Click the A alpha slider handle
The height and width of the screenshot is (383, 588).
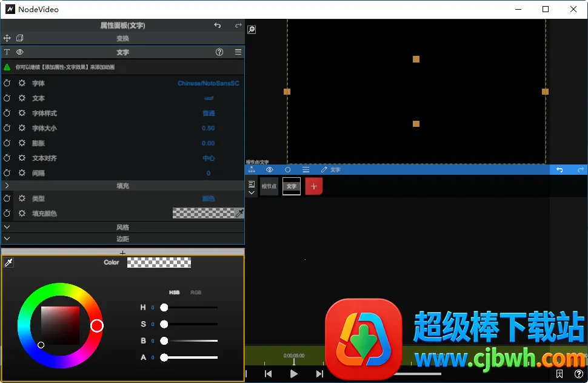coord(164,358)
